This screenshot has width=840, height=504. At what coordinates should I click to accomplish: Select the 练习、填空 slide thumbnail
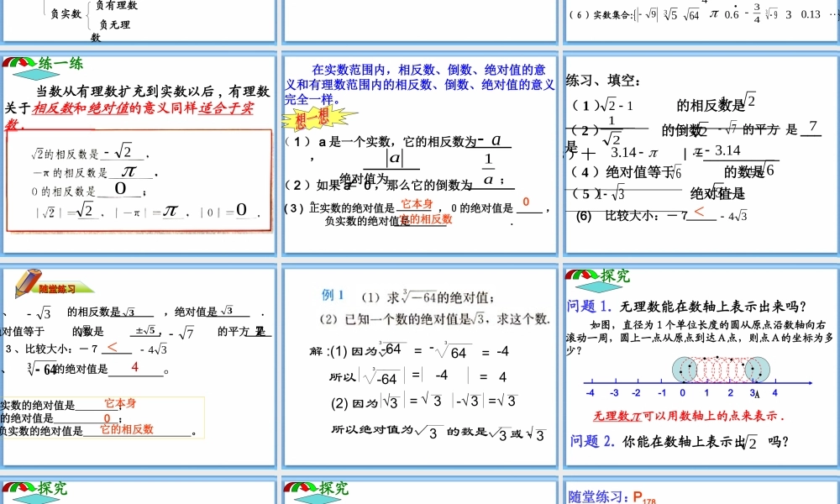point(702,154)
